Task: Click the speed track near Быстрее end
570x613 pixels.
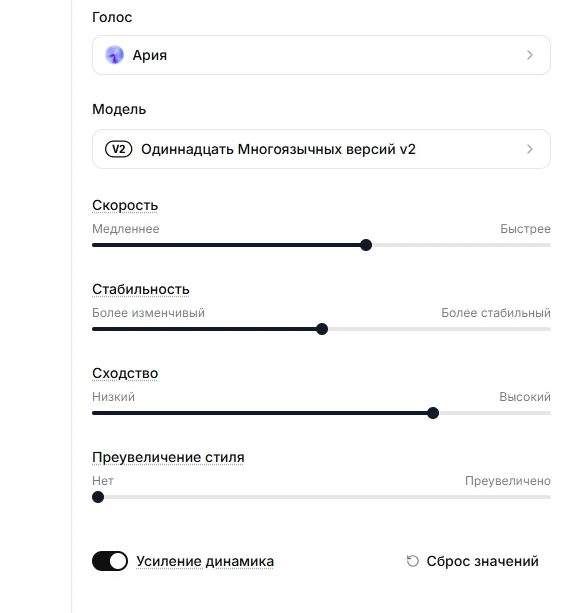Action: 540,245
